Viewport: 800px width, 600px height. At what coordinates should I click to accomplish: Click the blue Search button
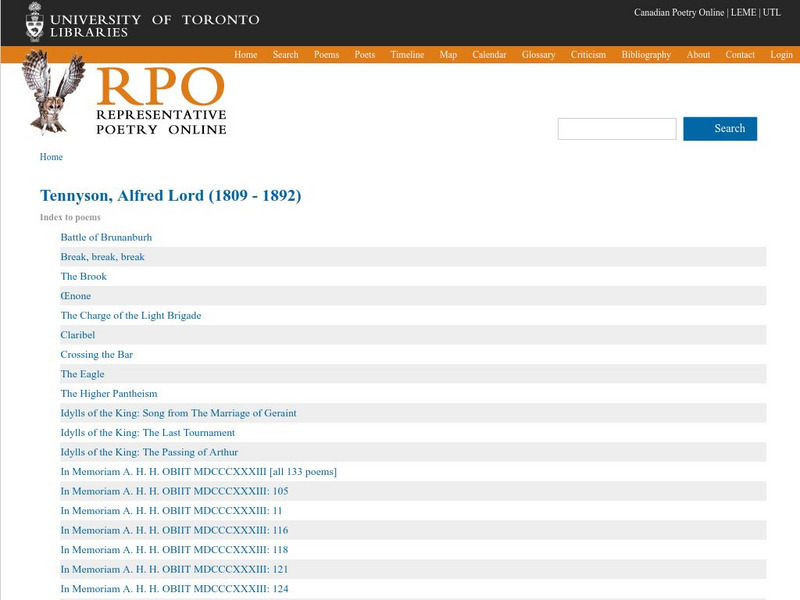tap(720, 129)
